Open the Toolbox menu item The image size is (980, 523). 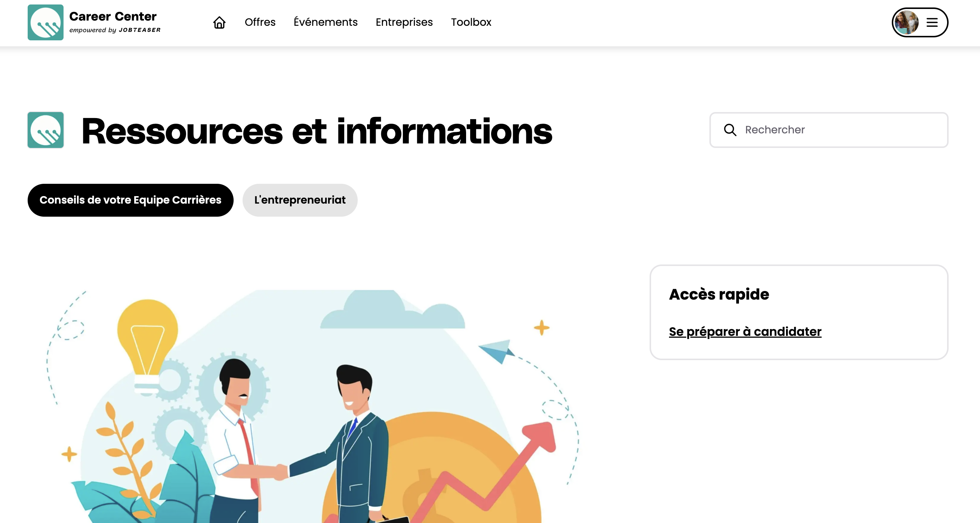click(x=471, y=22)
